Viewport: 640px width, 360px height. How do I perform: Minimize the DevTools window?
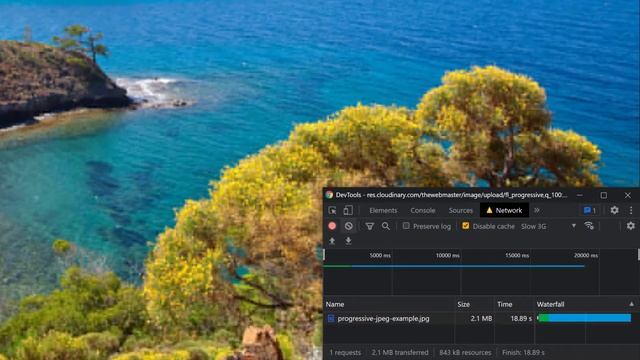click(x=580, y=195)
